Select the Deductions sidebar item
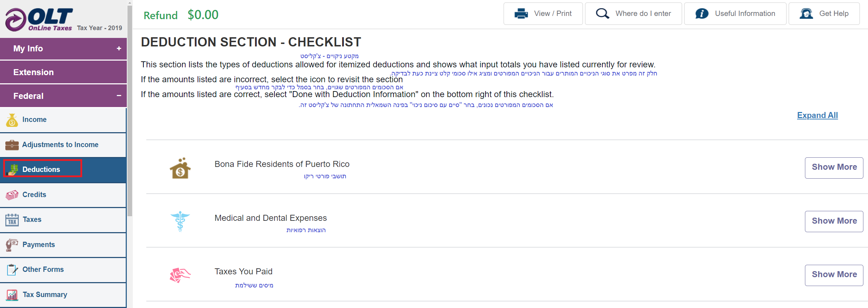 [x=63, y=170]
